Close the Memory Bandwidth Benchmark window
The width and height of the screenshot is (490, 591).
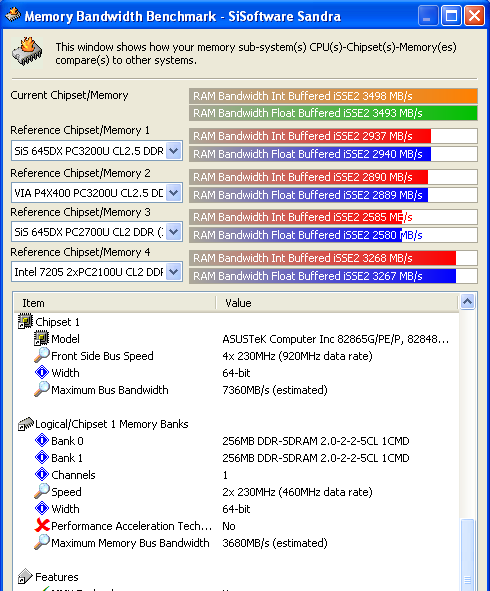point(474,16)
